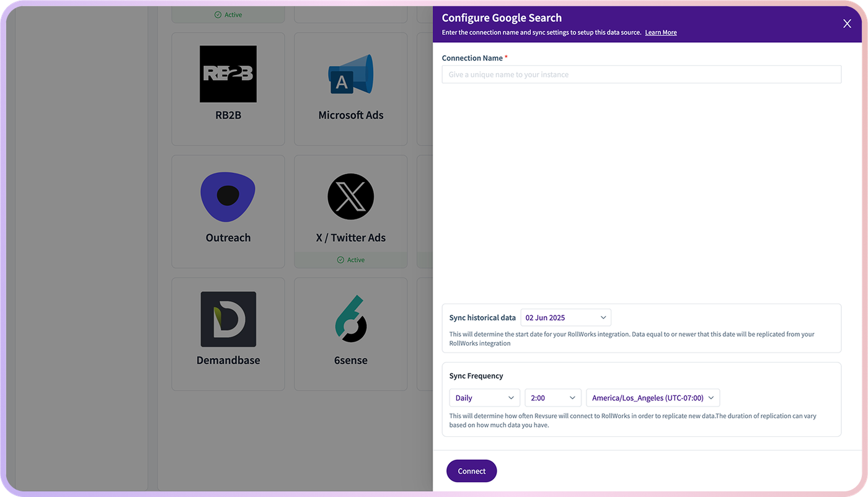Viewport: 868px width, 497px height.
Task: Open the 2:00 sync time dropdown
Action: coord(552,398)
